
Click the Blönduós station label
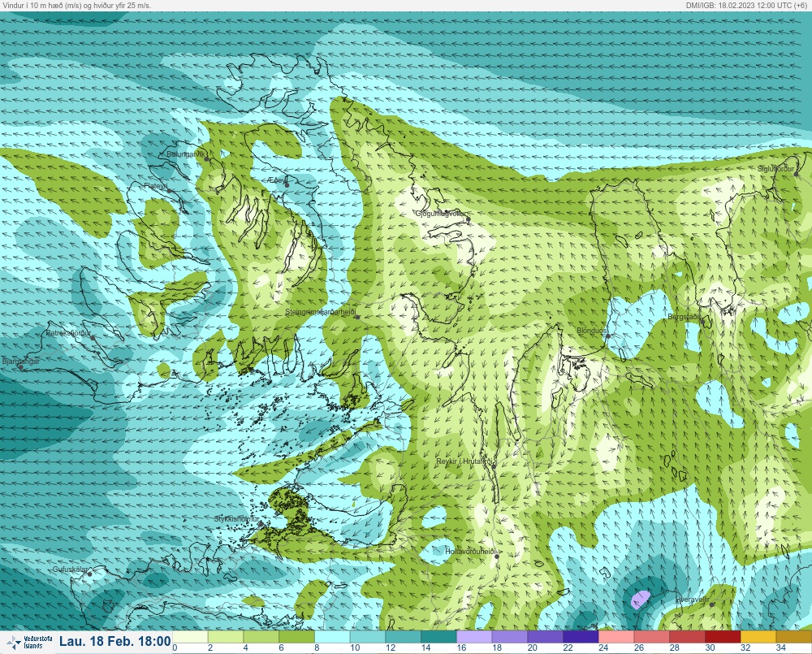click(592, 331)
